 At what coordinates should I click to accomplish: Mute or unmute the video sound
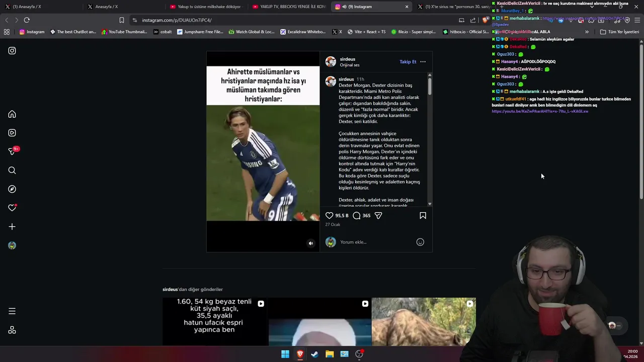pyautogui.click(x=310, y=243)
